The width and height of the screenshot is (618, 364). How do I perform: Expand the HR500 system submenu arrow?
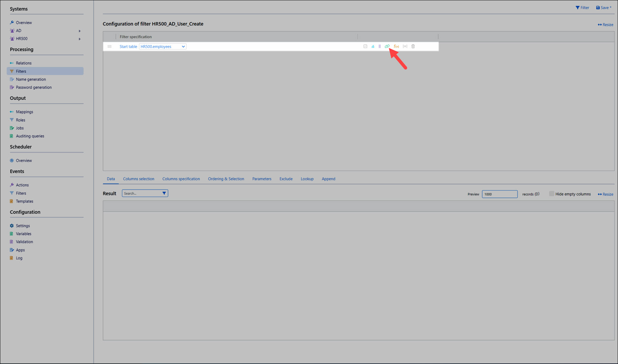80,39
